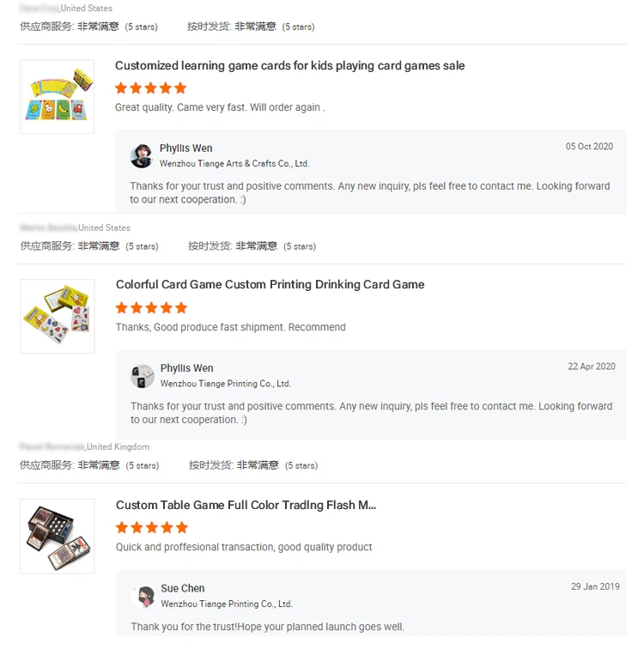
Task: Click Wenzhou Tiange Printing Co. under Phyllis Wen
Action: tap(226, 384)
